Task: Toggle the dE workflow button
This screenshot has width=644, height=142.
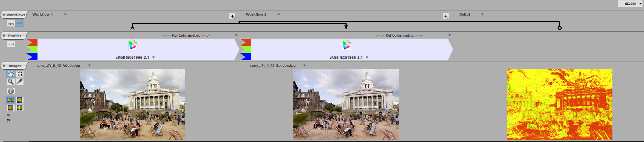Action: click(19, 23)
